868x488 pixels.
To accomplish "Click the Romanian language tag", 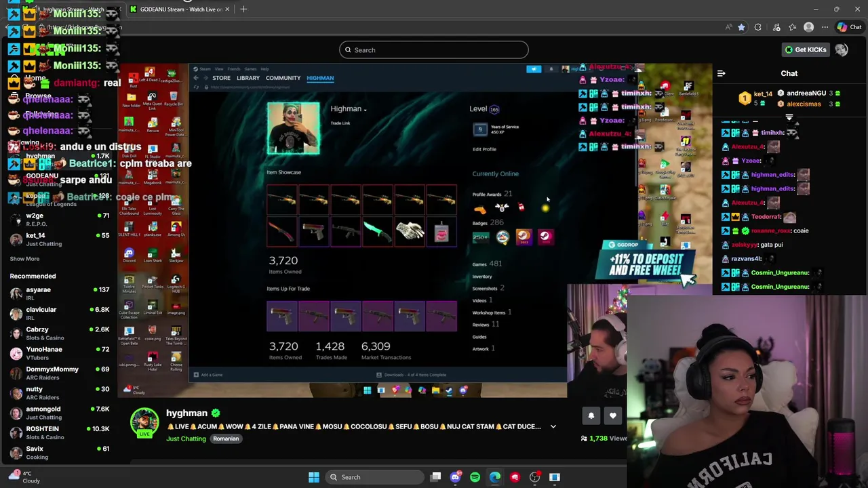I will (226, 439).
